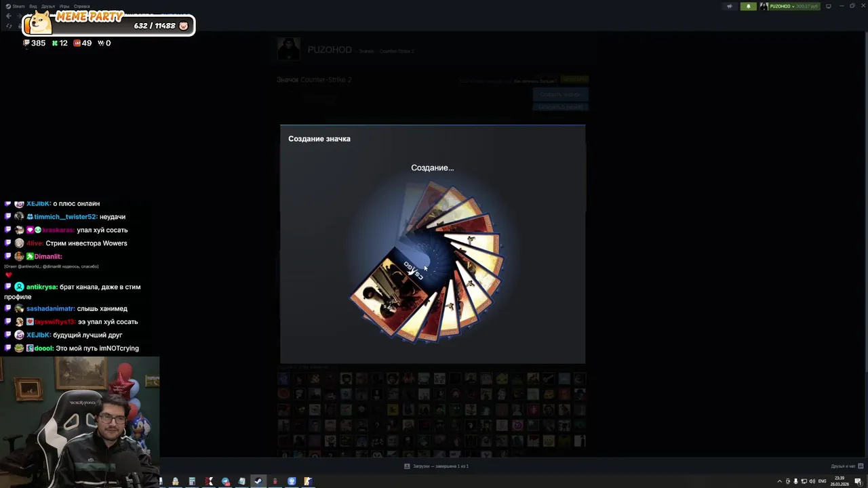Open the Справка menu

pyautogui.click(x=81, y=6)
